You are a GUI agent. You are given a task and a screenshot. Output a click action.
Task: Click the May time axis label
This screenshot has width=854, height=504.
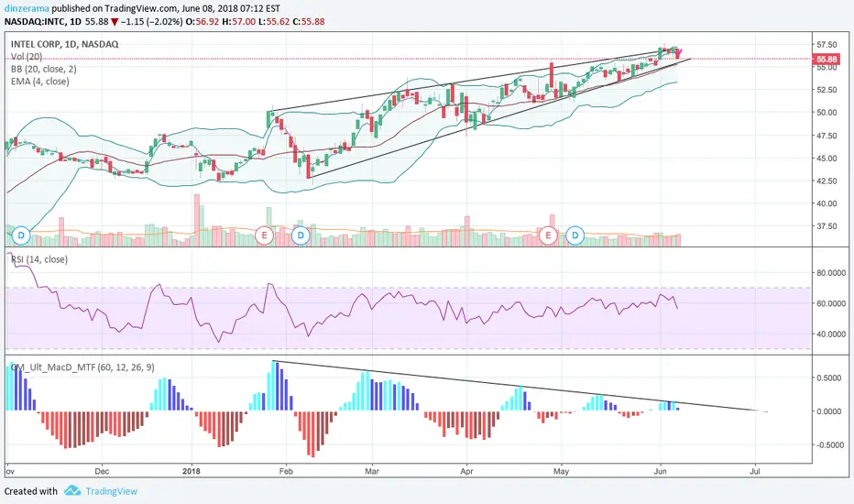[561, 471]
